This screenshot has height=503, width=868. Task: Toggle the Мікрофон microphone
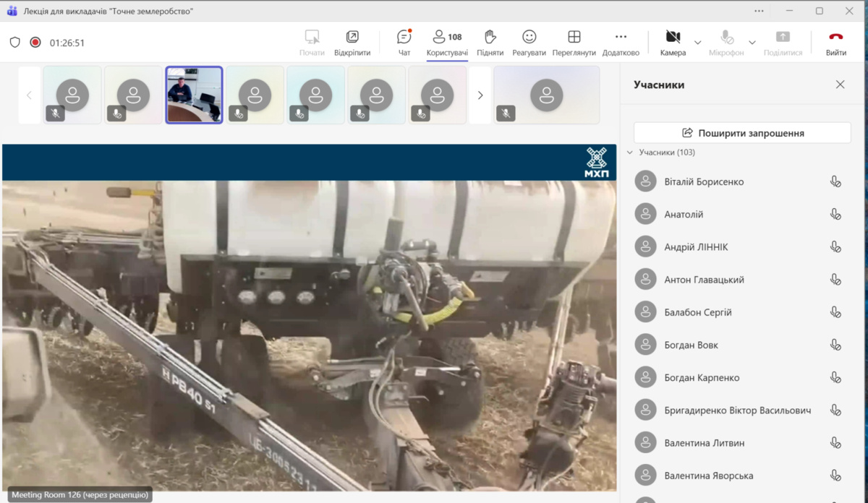point(726,42)
